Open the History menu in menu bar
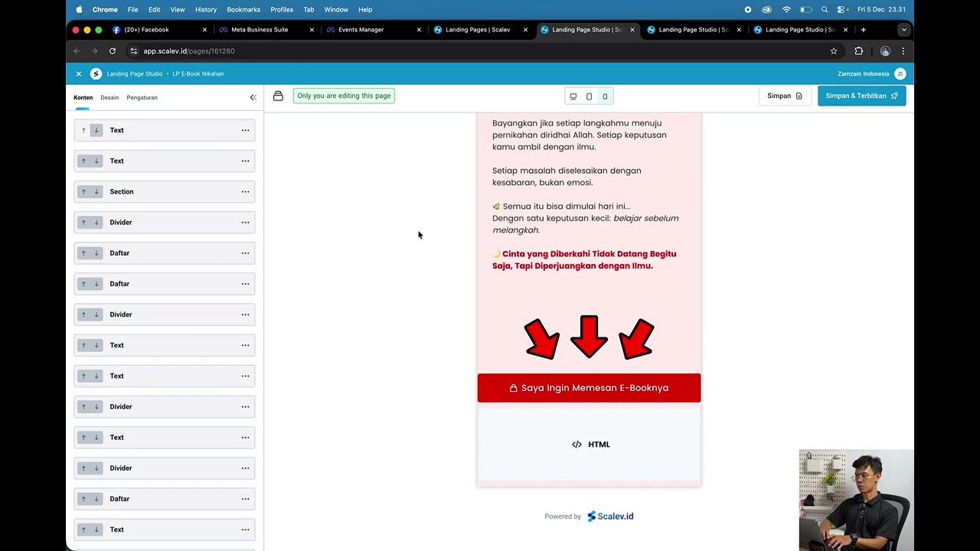Screen dimensions: 980x551 pos(206,10)
